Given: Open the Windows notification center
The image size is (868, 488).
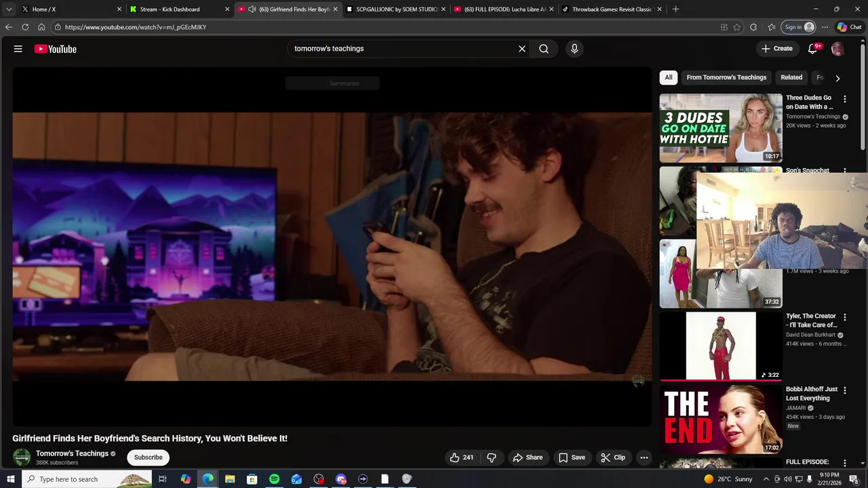Looking at the screenshot, I should [854, 479].
